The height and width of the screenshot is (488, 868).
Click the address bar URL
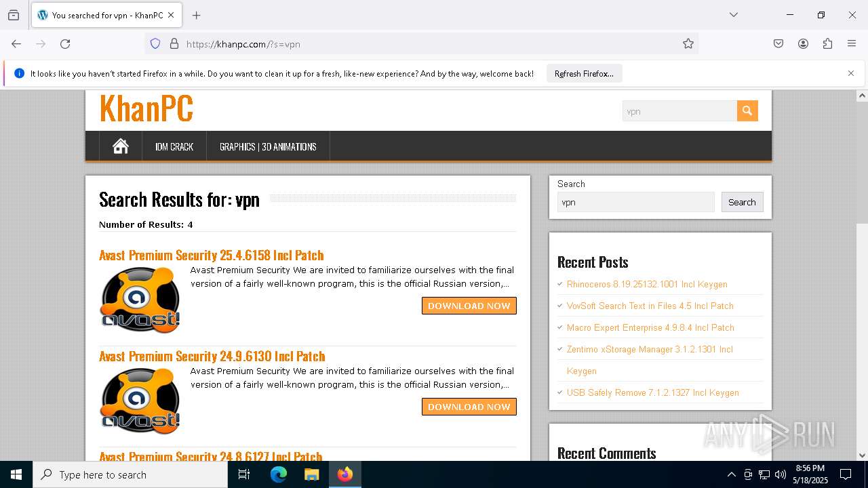tap(243, 44)
